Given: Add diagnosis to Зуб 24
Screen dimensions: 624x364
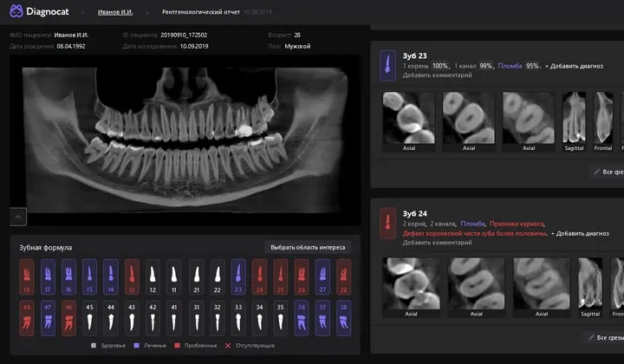Looking at the screenshot, I should [x=580, y=233].
